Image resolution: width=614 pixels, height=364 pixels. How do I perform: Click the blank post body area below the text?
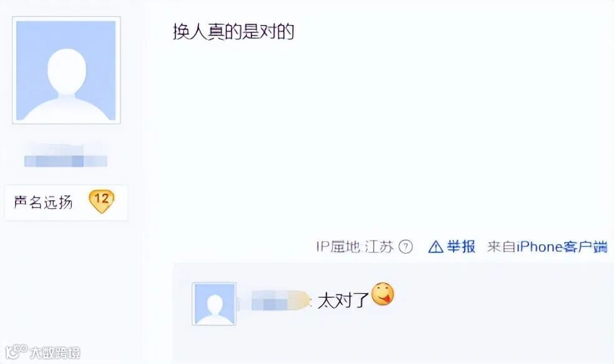click(x=387, y=137)
